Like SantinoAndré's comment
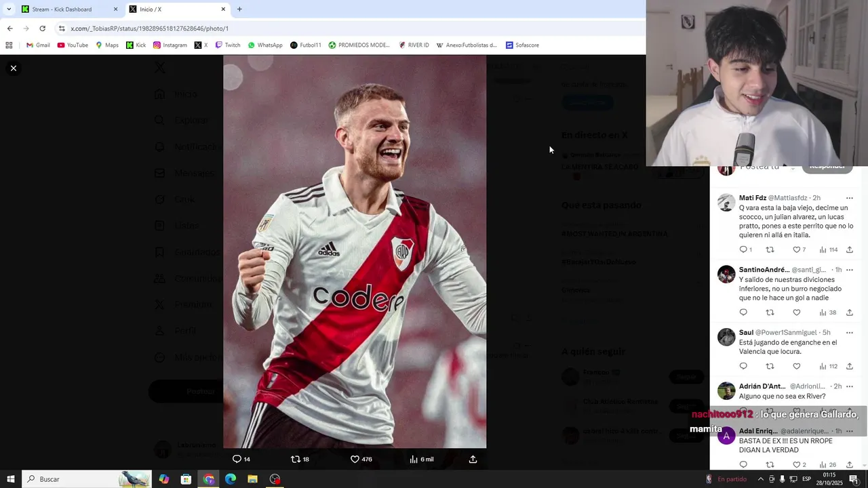This screenshot has height=488, width=868. pyautogui.click(x=797, y=312)
